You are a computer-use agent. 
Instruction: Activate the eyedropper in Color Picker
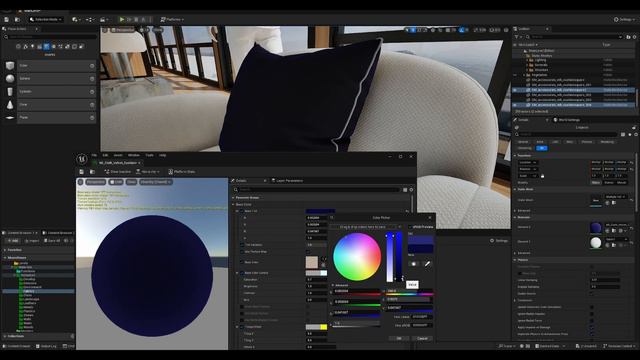click(427, 264)
